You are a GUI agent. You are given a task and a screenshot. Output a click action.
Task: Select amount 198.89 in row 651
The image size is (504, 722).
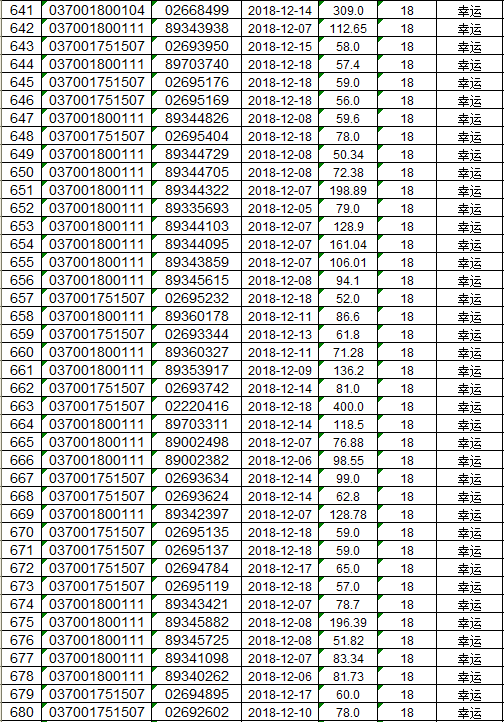coord(348,190)
